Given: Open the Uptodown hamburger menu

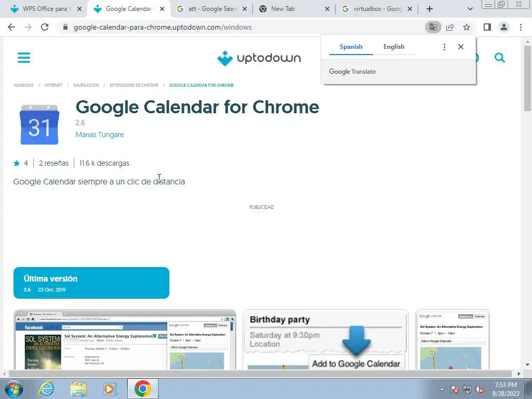Looking at the screenshot, I should [24, 58].
